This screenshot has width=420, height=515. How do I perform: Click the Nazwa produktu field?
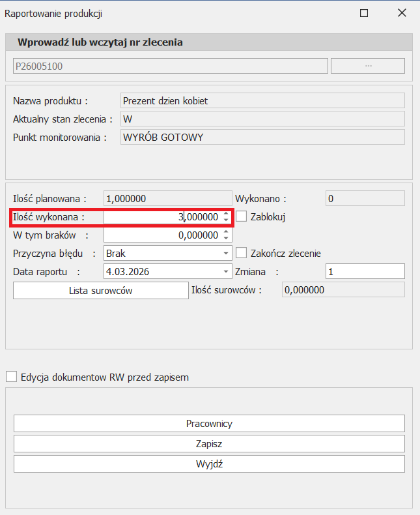click(262, 100)
